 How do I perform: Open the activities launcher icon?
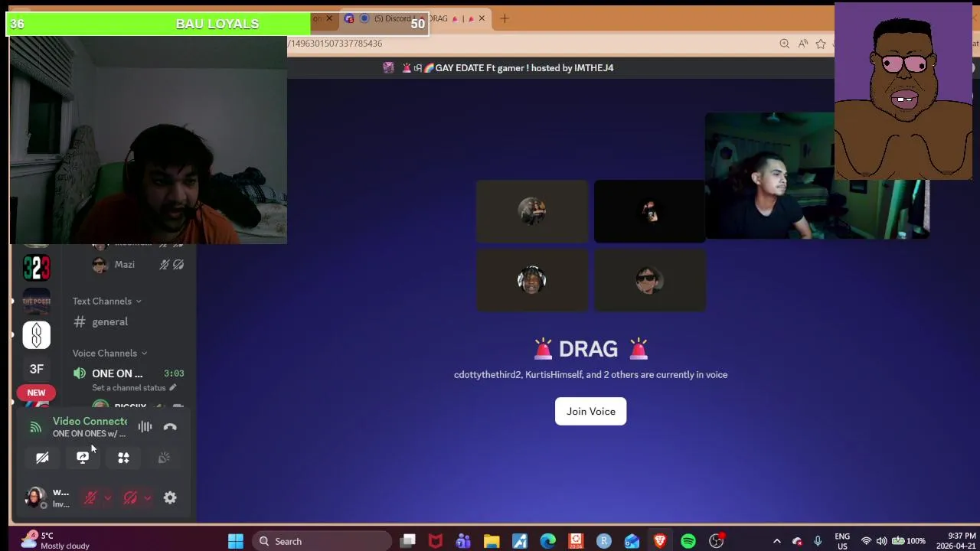[123, 458]
